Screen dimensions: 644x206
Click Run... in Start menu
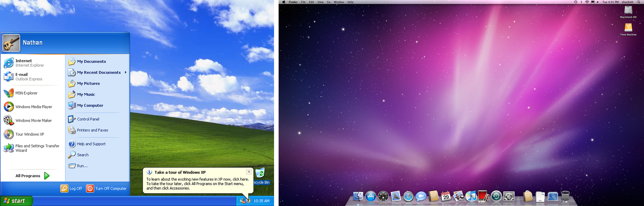pyautogui.click(x=97, y=166)
